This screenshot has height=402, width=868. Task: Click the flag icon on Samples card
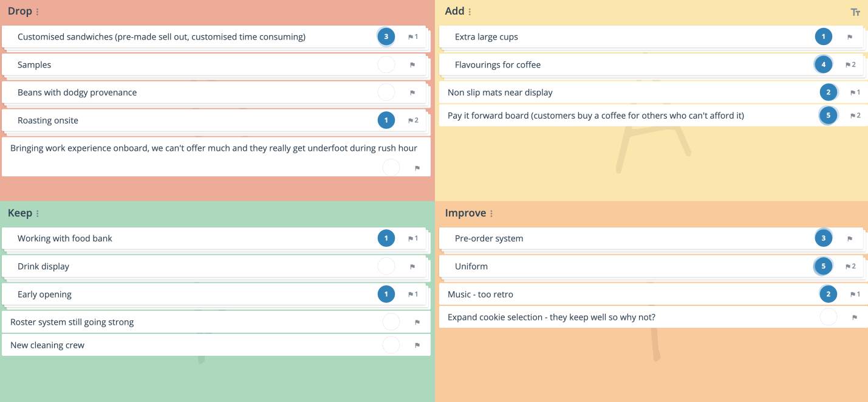pos(412,64)
